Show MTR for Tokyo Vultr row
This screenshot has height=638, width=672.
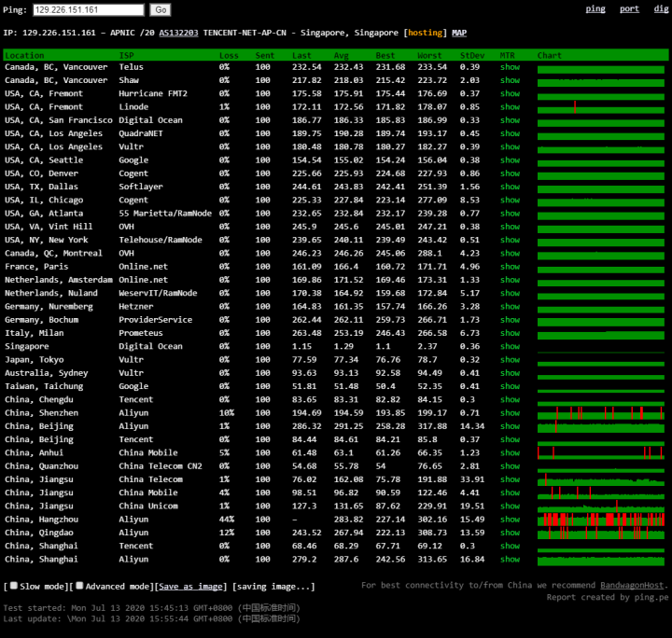point(510,360)
